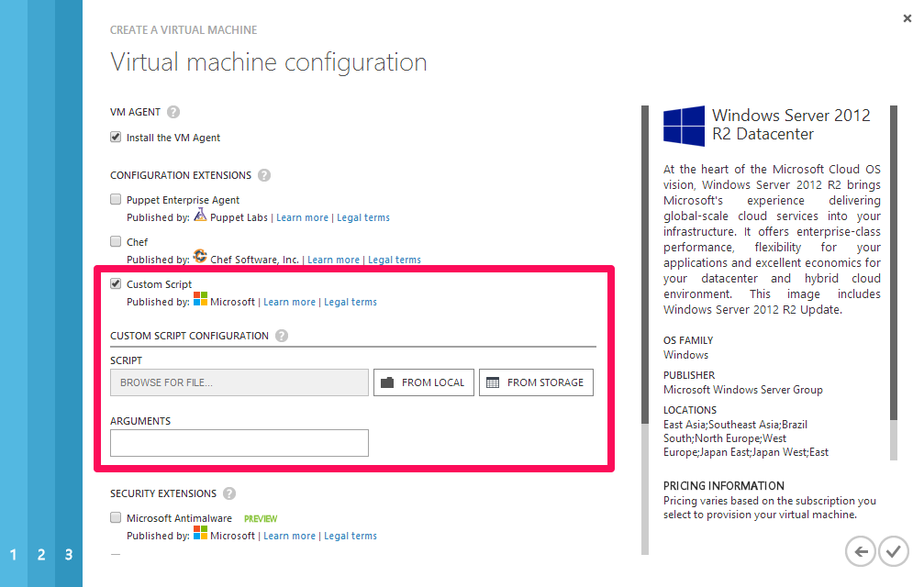Click the Windows Server logo

684,126
